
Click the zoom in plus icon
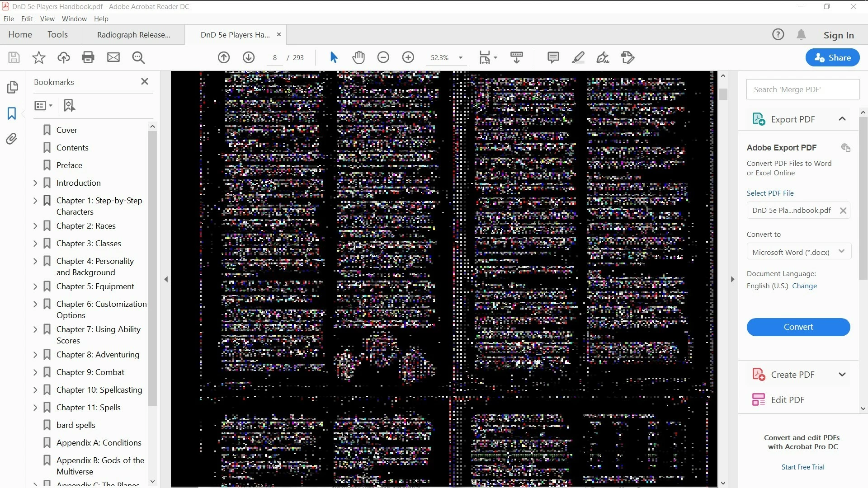(x=408, y=57)
